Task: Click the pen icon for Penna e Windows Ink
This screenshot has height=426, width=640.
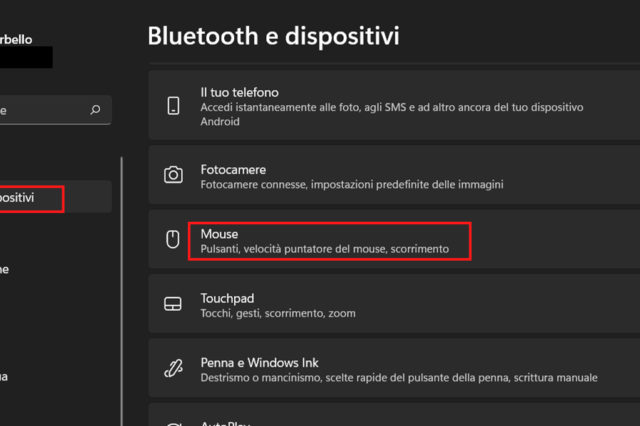Action: tap(173, 369)
